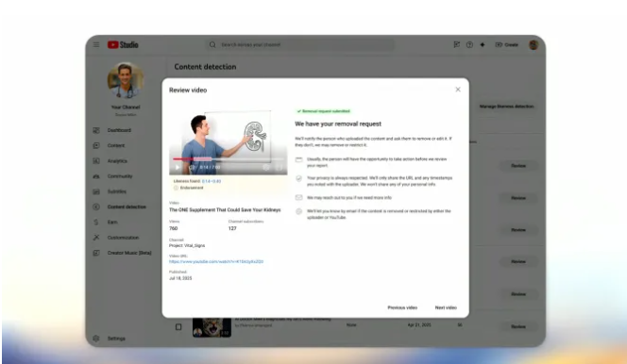The width and height of the screenshot is (627, 364).
Task: Open the cat video thumbnail in list
Action: pos(212,327)
